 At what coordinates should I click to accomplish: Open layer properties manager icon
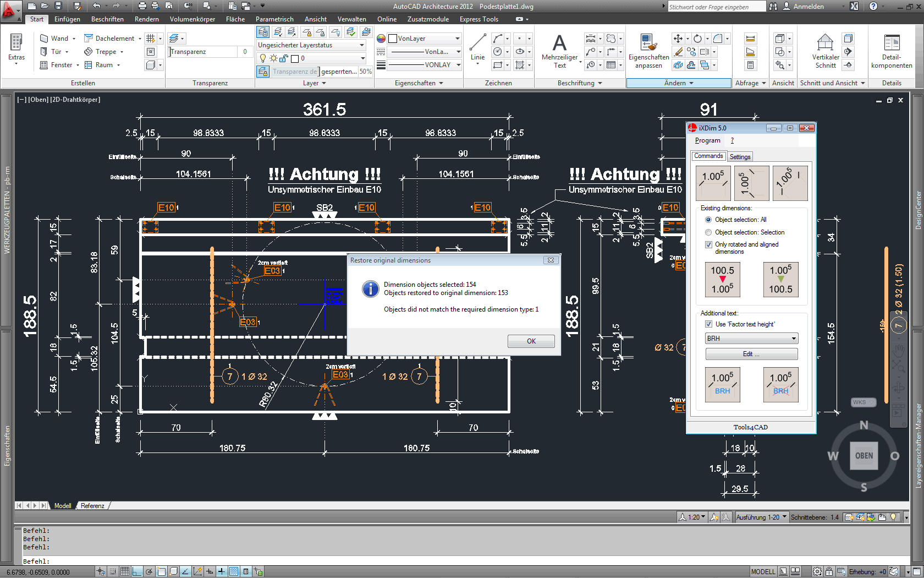tap(263, 32)
